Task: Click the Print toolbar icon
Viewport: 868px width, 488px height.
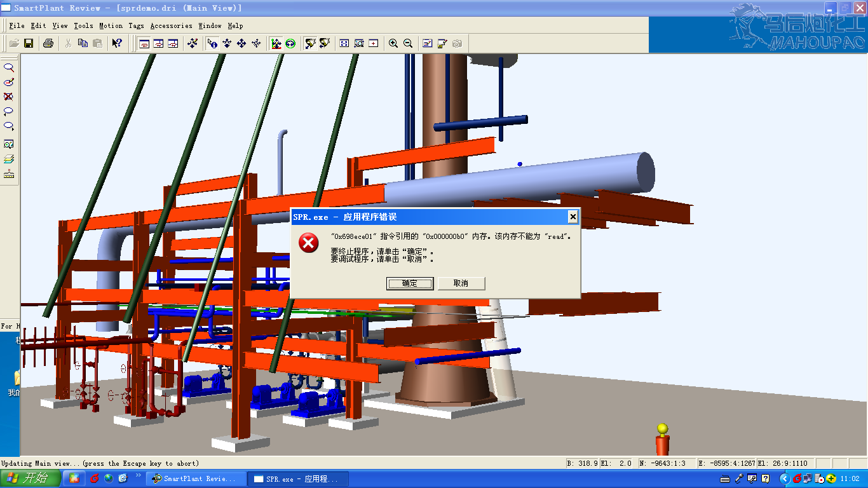Action: tap(48, 43)
